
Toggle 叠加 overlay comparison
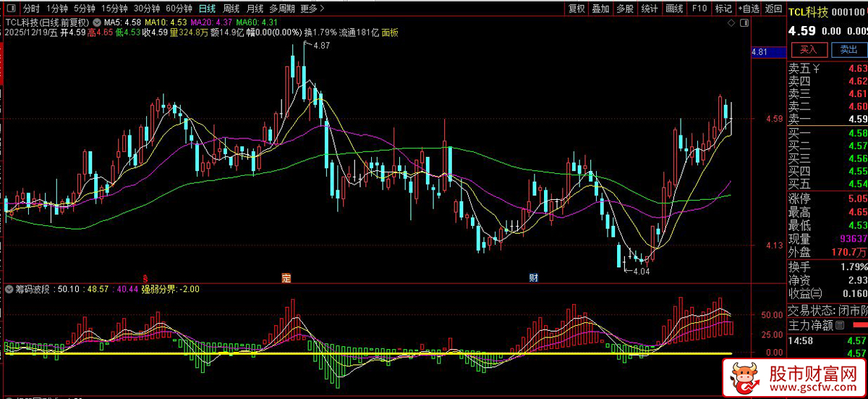[600, 9]
